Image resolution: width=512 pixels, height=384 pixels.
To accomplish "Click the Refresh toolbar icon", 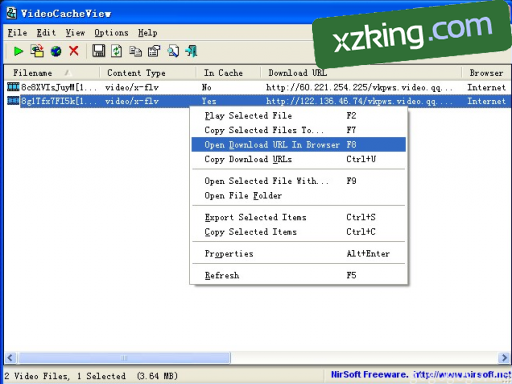I will point(116,51).
